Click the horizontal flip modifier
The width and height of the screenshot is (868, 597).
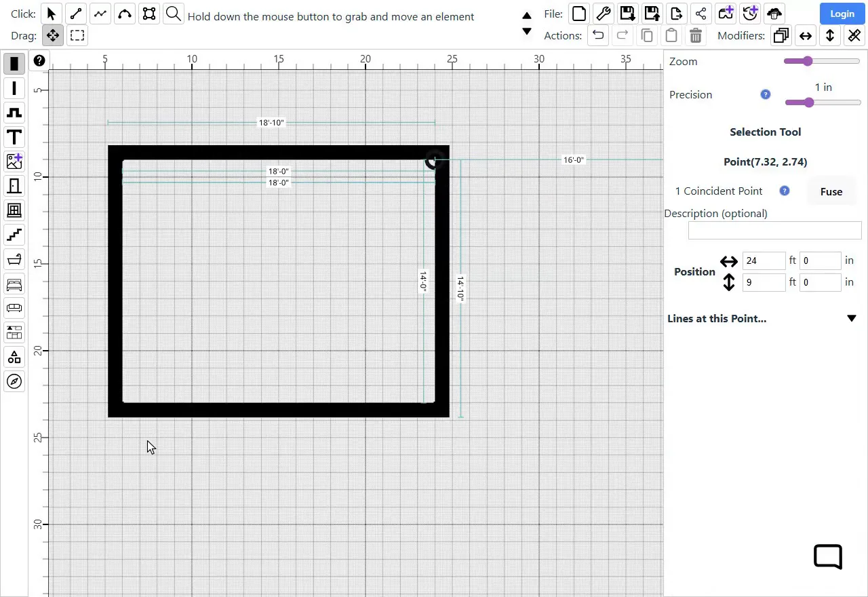(x=806, y=35)
